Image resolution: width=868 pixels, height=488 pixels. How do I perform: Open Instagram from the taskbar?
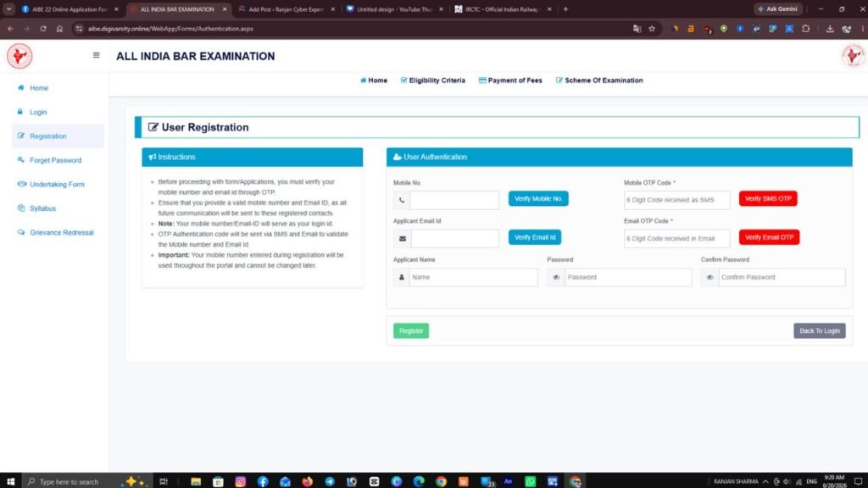click(x=240, y=481)
